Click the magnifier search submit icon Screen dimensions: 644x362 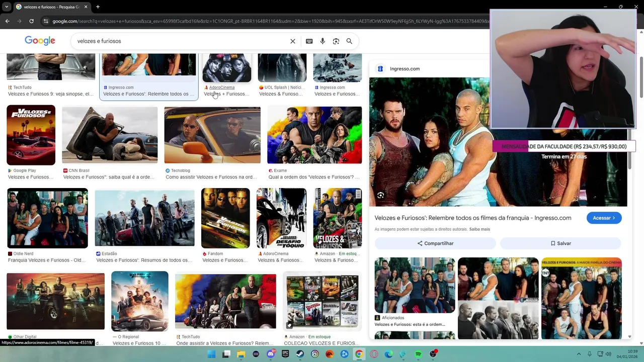point(349,41)
